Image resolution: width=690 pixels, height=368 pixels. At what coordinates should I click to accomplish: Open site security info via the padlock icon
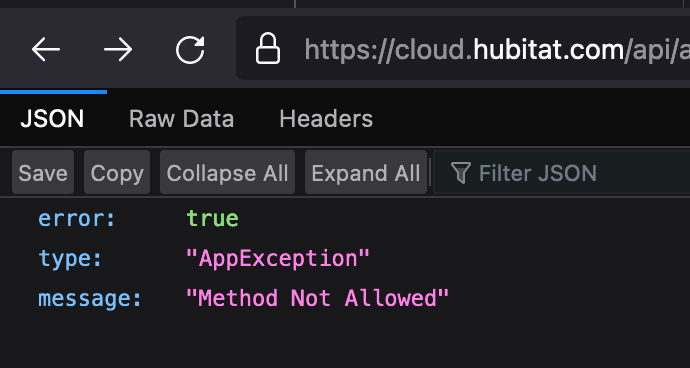(x=268, y=49)
